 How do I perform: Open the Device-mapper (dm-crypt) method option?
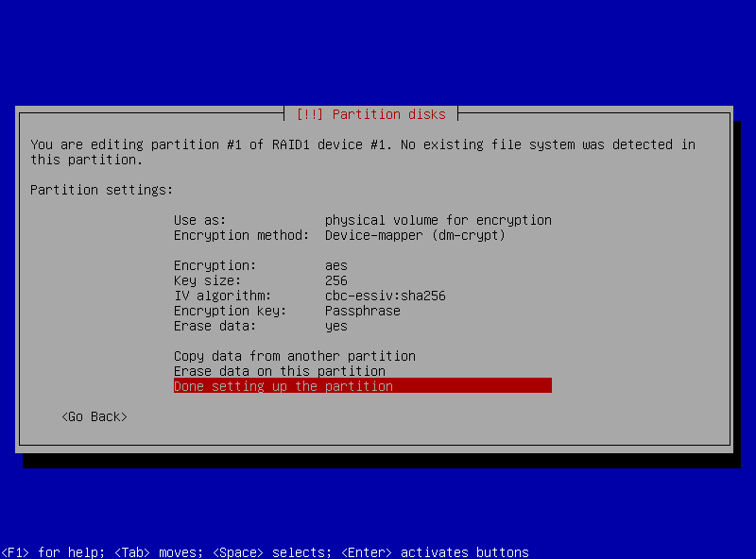coord(415,235)
